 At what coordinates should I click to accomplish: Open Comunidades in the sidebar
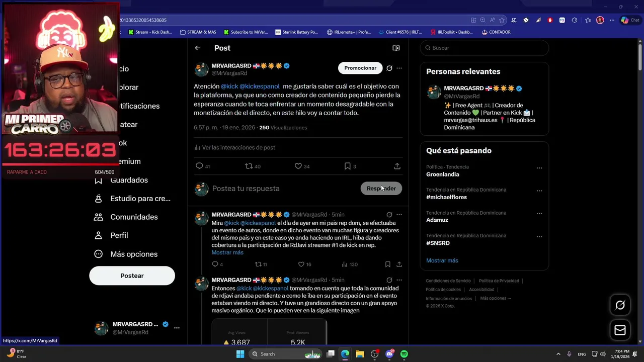click(x=126, y=217)
